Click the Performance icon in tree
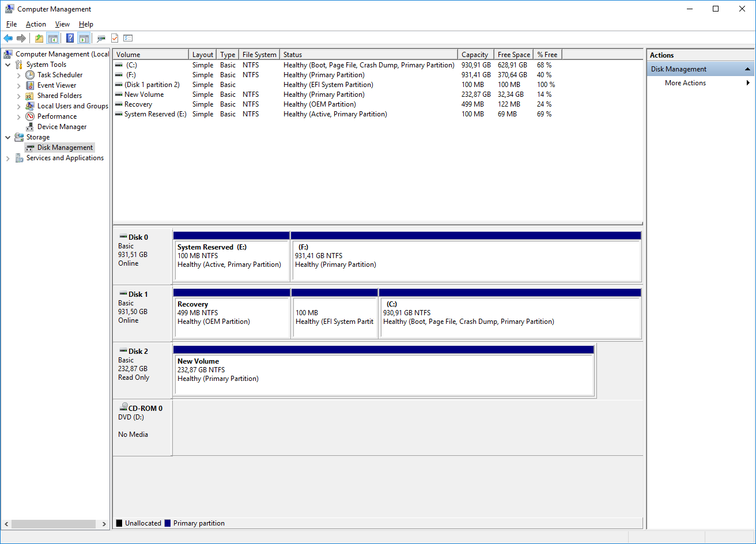The width and height of the screenshot is (756, 544). click(30, 116)
